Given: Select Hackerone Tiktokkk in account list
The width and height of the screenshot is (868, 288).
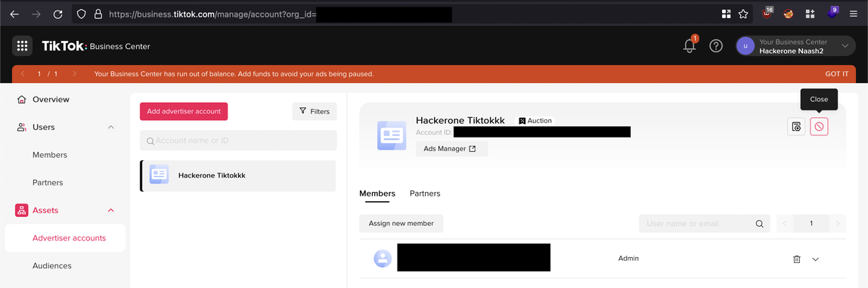Looking at the screenshot, I should click(238, 175).
